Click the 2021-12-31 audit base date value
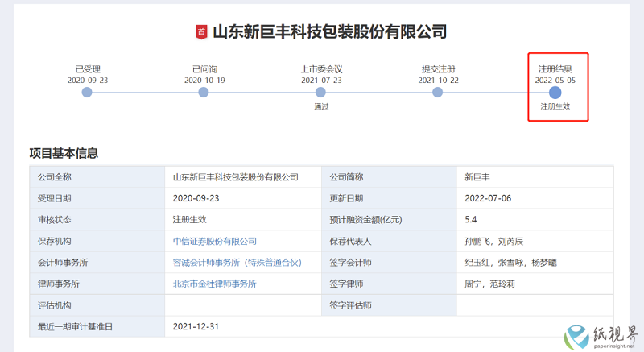644x352 pixels. click(196, 326)
